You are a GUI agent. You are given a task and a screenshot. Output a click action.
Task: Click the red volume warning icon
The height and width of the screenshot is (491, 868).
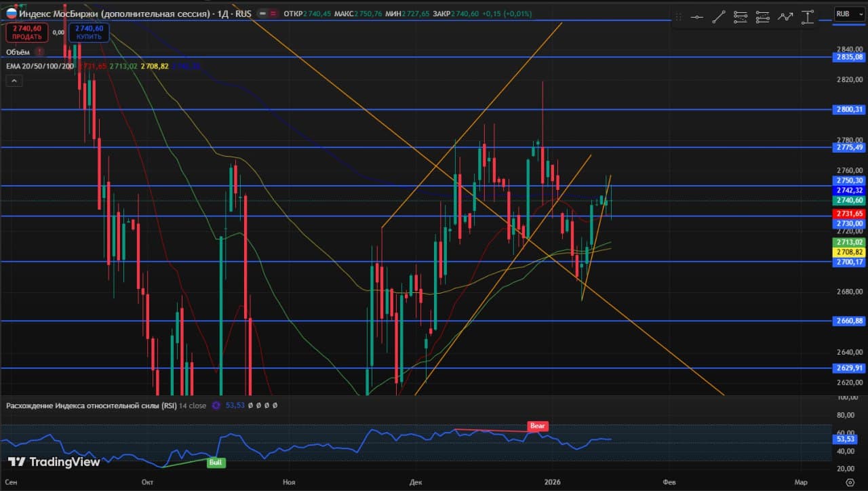[40, 52]
